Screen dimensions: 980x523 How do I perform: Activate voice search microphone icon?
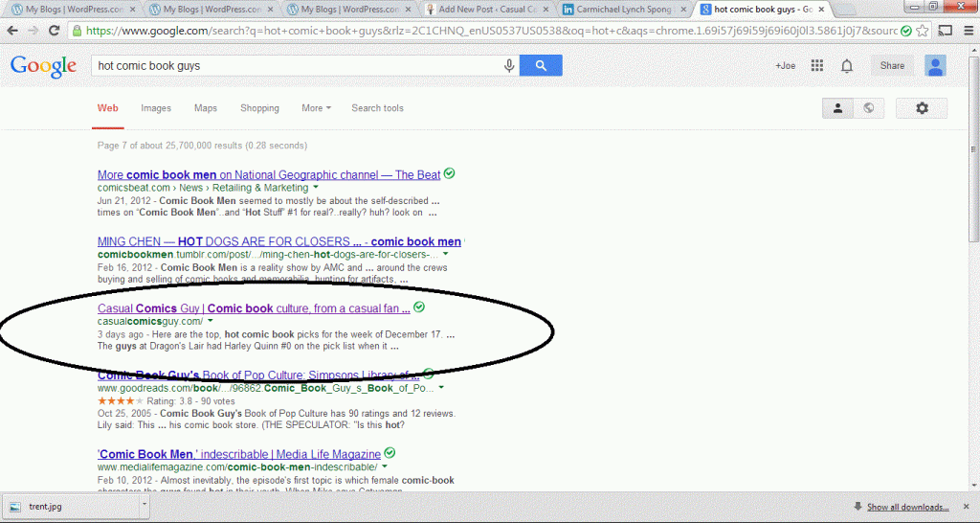point(510,66)
